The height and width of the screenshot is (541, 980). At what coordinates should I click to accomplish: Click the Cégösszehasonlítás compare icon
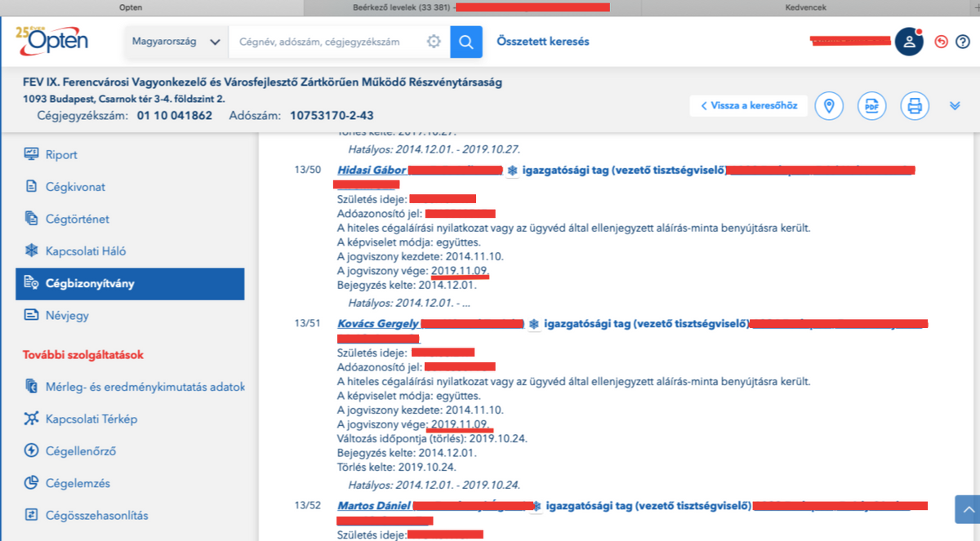coord(32,515)
